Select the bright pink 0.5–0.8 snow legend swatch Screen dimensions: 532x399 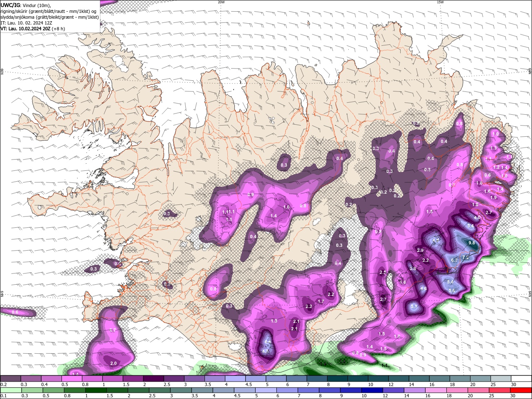click(x=71, y=379)
